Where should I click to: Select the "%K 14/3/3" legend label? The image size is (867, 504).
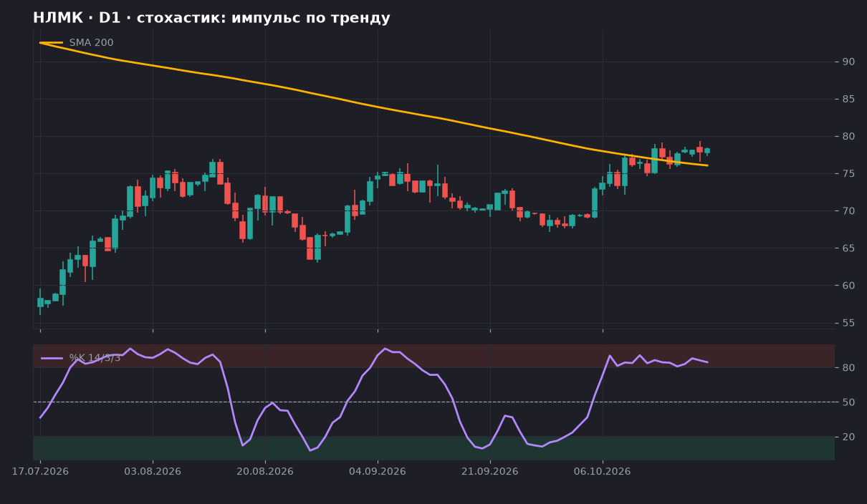click(95, 358)
